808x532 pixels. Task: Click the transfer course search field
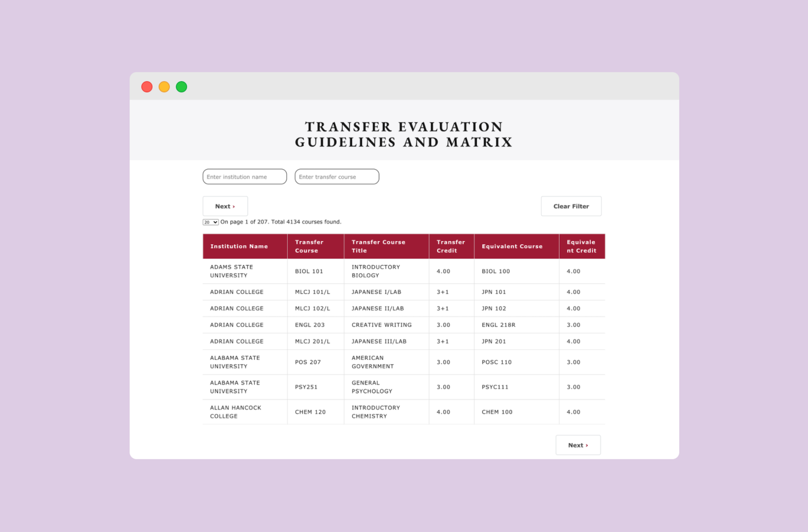[337, 177]
